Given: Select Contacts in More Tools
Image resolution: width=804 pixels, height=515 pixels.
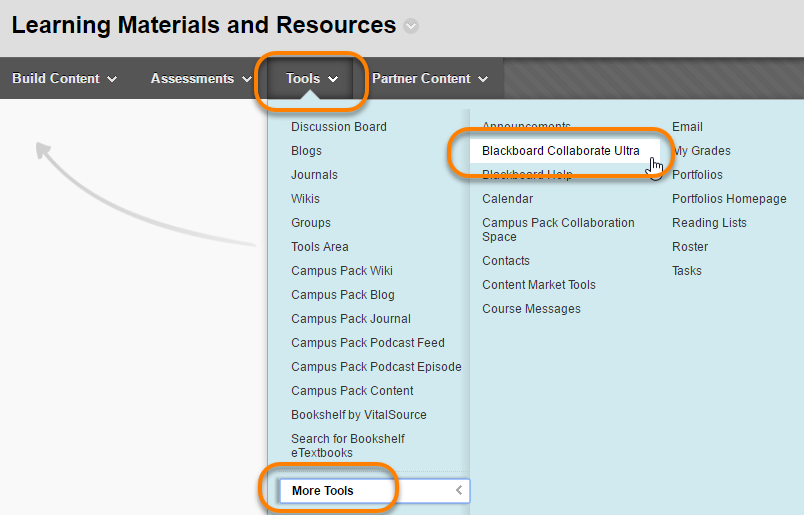Looking at the screenshot, I should (506, 261).
